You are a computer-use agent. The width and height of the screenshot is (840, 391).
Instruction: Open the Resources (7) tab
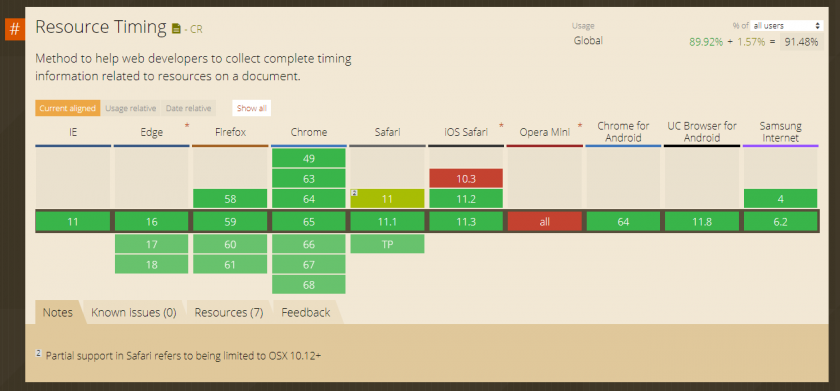click(x=229, y=313)
